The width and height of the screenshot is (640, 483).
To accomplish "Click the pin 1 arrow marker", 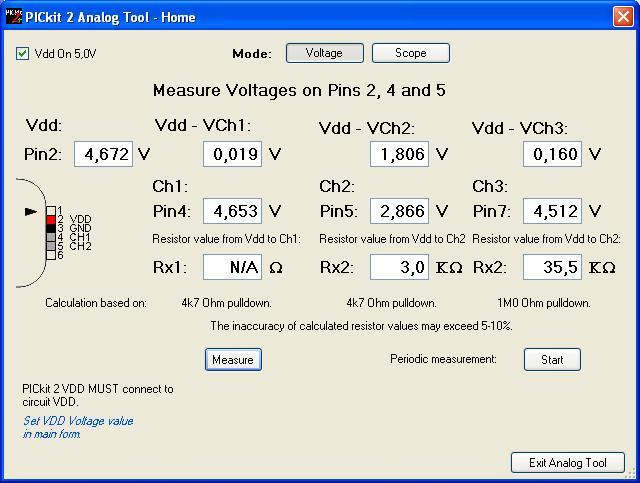I will pyautogui.click(x=31, y=211).
